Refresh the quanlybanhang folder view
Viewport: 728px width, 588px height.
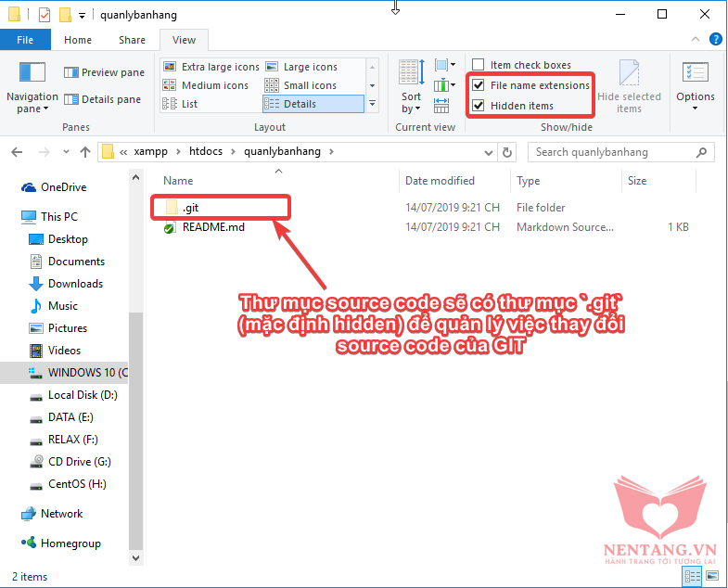click(507, 152)
